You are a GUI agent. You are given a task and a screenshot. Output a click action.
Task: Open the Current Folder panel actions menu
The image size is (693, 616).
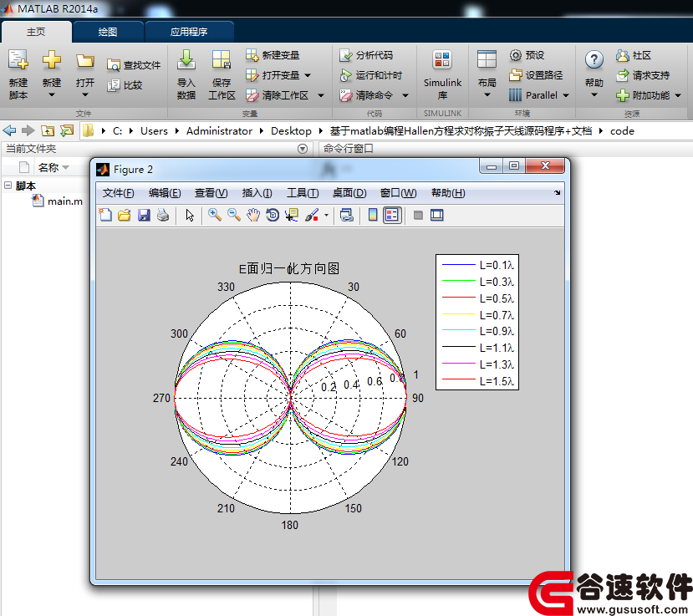click(303, 149)
